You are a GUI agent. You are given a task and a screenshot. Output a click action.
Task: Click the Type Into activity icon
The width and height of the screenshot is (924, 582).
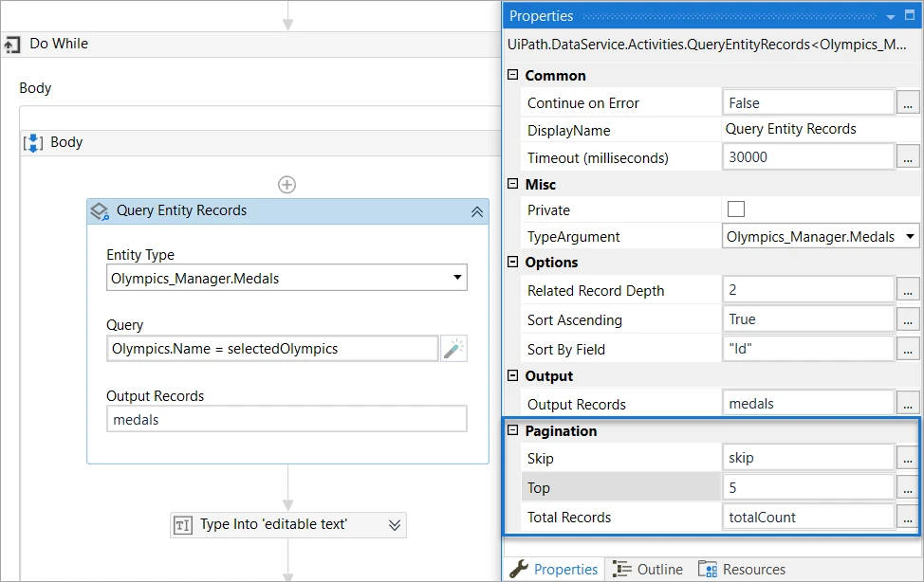click(x=183, y=525)
